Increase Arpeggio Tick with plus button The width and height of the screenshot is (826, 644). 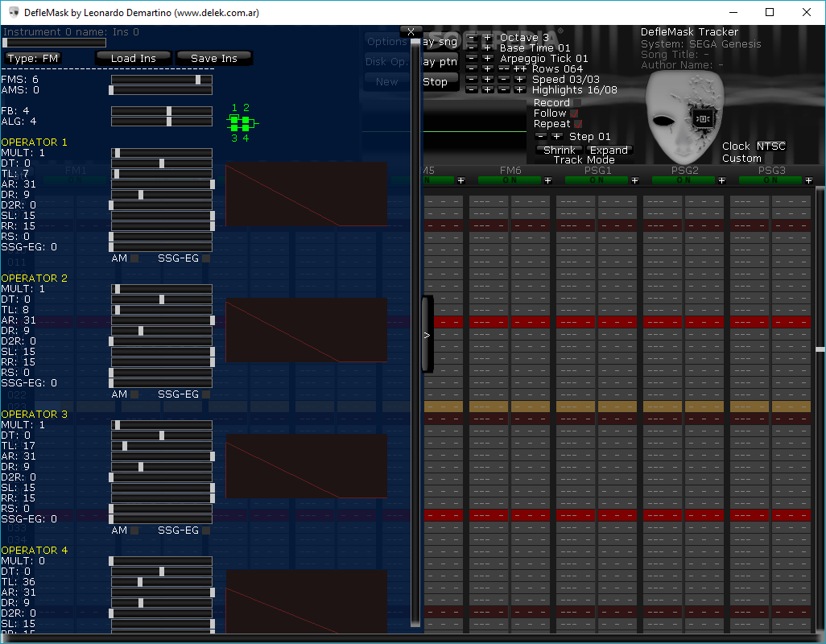pos(487,59)
